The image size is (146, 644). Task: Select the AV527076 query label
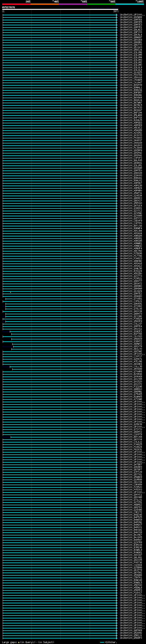(8, 7)
